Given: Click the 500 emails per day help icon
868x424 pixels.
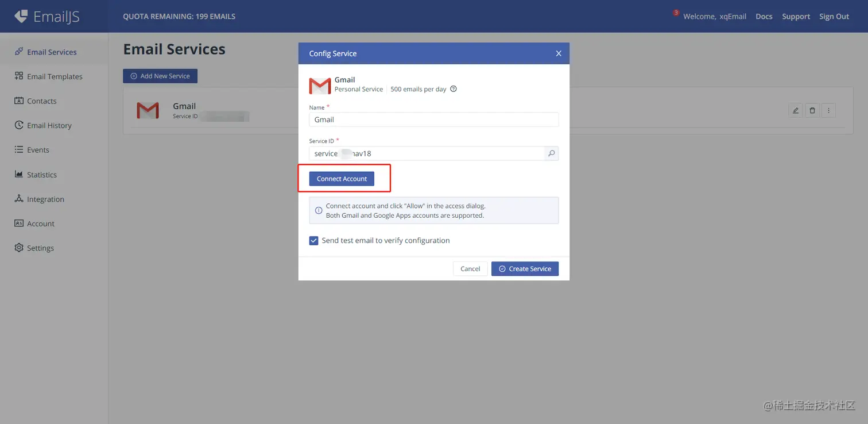Looking at the screenshot, I should (x=454, y=89).
